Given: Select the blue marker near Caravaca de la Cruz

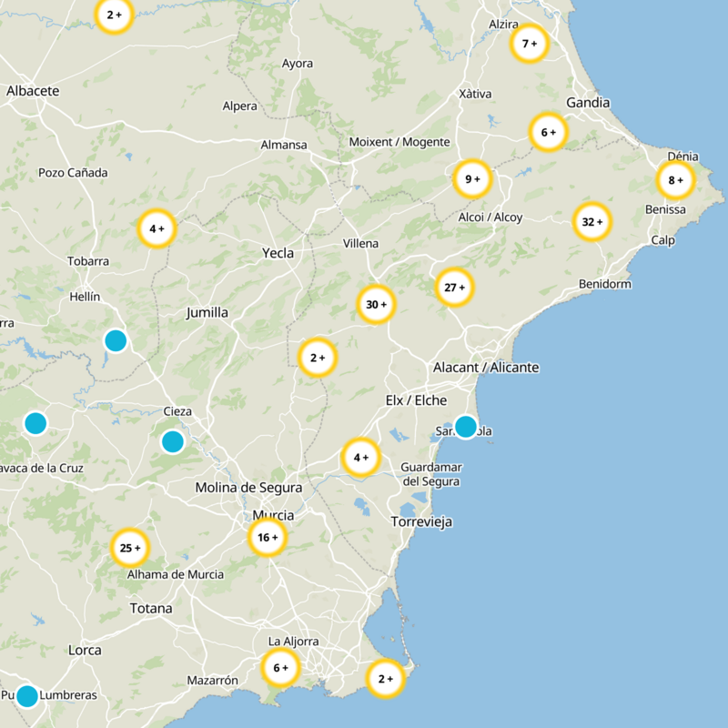Looking at the screenshot, I should (x=35, y=423).
